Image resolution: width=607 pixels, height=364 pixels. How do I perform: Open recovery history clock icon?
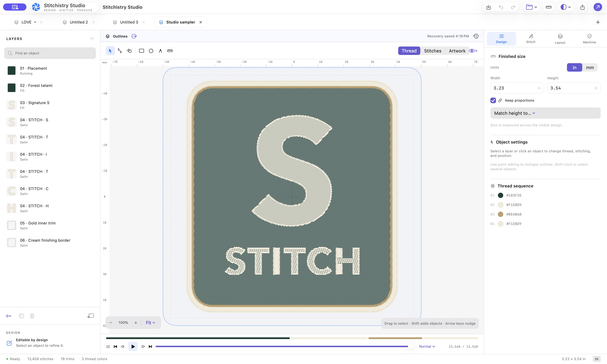476,36
